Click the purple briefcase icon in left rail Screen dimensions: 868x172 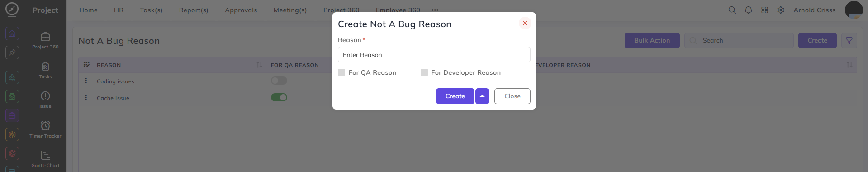pos(12,115)
